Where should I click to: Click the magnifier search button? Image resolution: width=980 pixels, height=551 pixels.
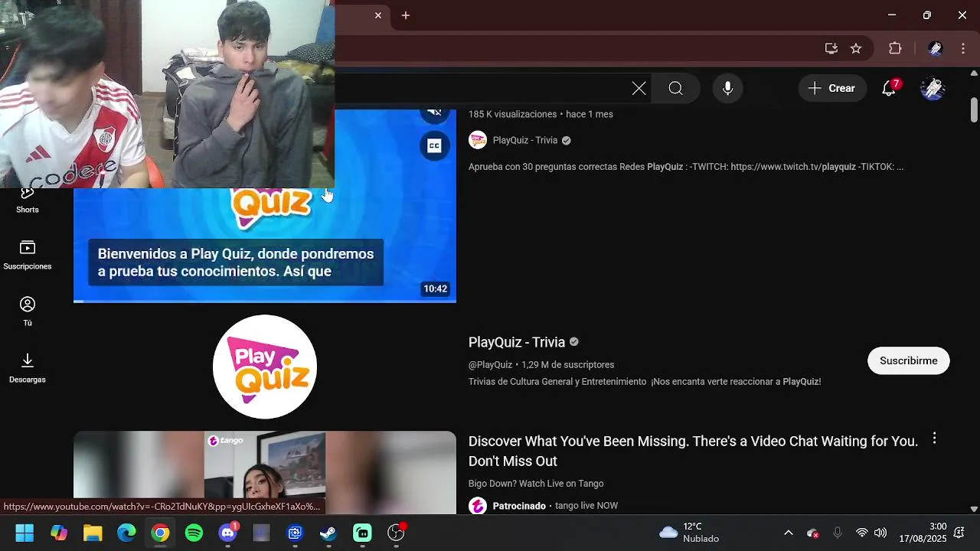point(675,88)
